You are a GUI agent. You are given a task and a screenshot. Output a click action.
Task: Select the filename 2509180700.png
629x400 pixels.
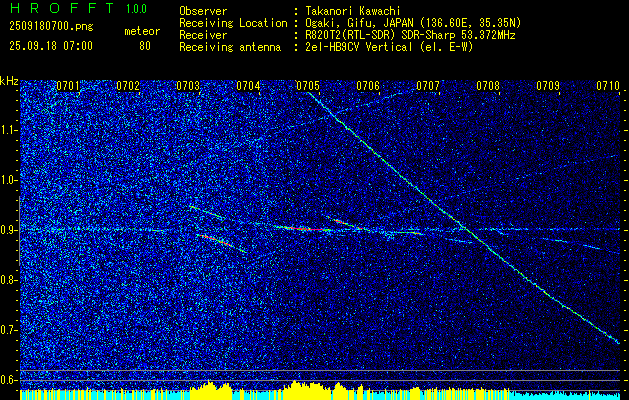[51, 27]
